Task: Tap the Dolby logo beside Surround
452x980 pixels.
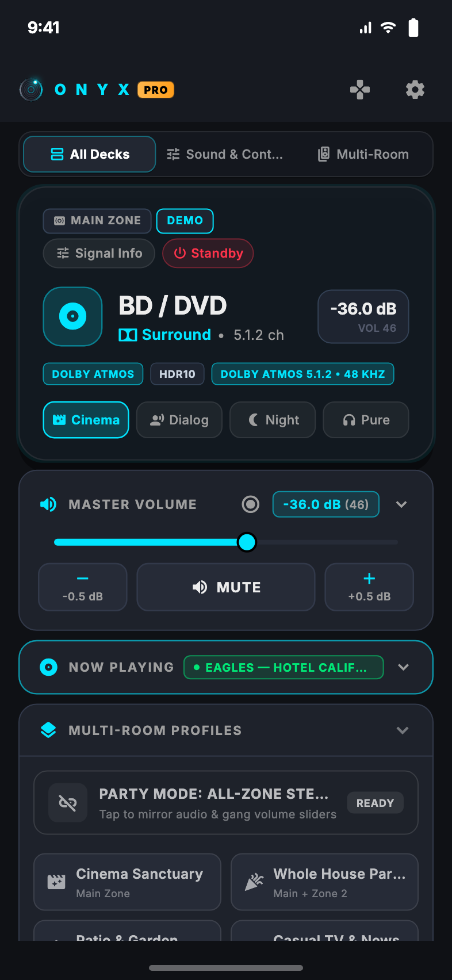Action: (128, 335)
